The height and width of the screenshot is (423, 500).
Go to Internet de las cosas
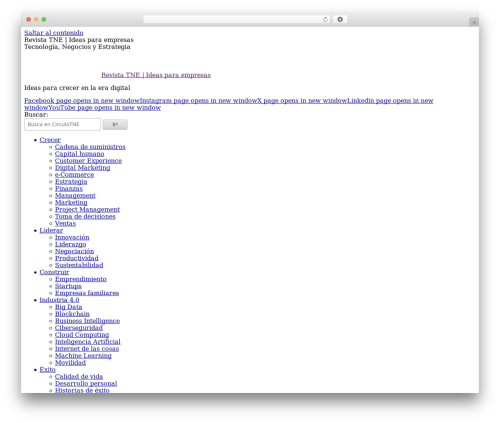[x=87, y=349]
